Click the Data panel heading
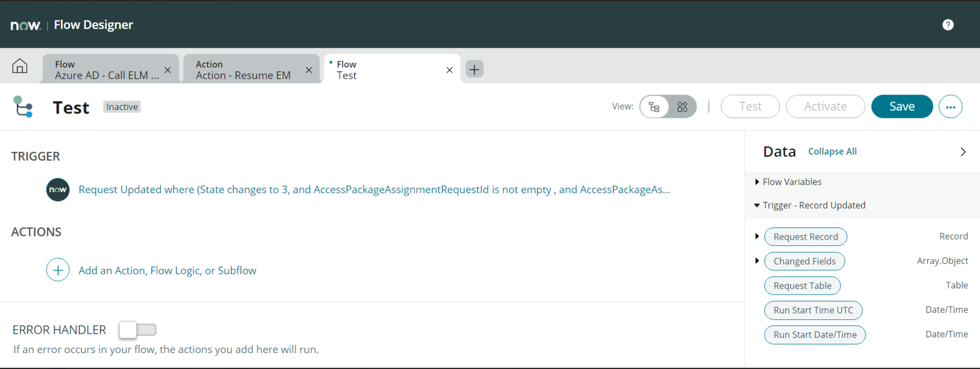 click(779, 152)
